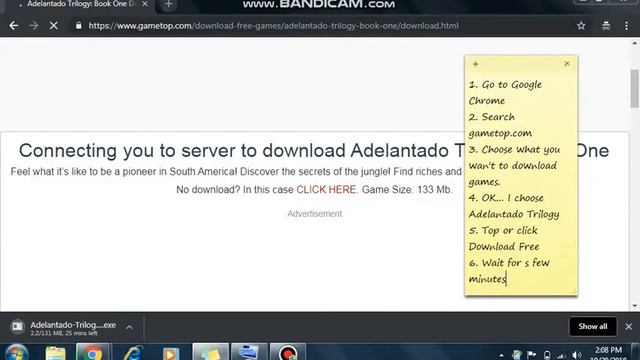Screen dimensions: 640x360
Task: Click the page vertical scrollbar thumb
Action: click(634, 88)
